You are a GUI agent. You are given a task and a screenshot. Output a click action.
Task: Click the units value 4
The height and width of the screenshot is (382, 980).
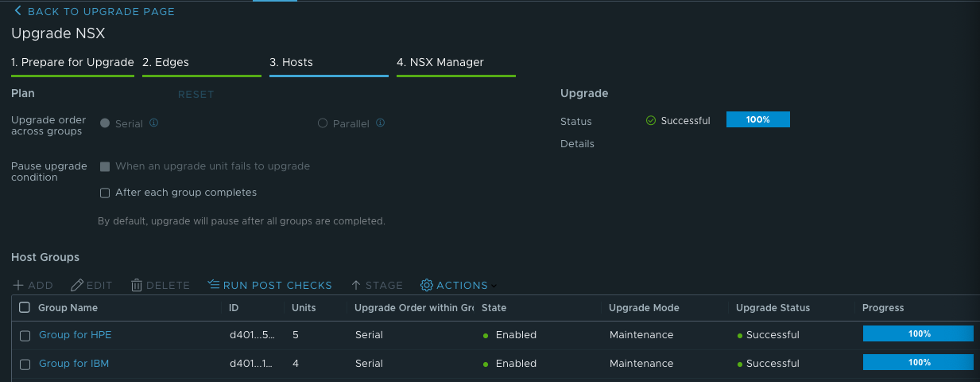tap(295, 364)
